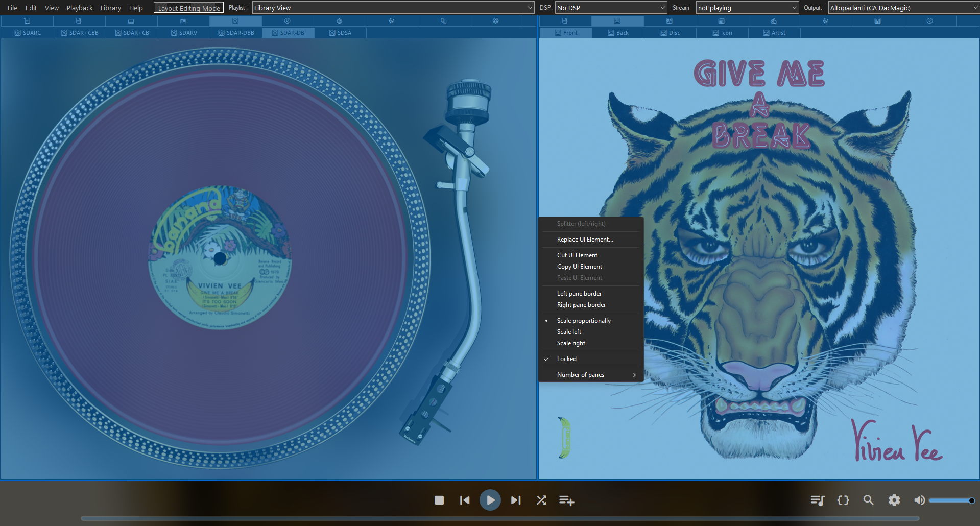This screenshot has width=980, height=526.
Task: Select the bar chart icon tab above the cover art
Action: pyautogui.click(x=878, y=21)
